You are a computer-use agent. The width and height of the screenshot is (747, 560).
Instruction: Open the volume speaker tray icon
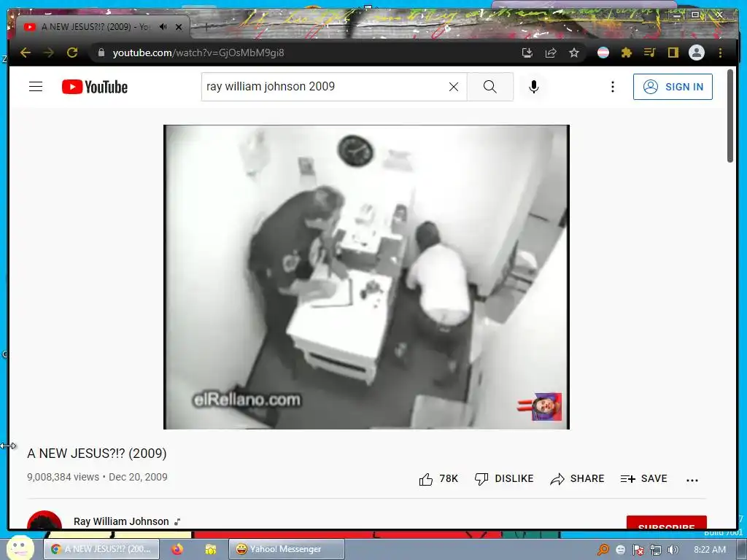click(x=673, y=550)
